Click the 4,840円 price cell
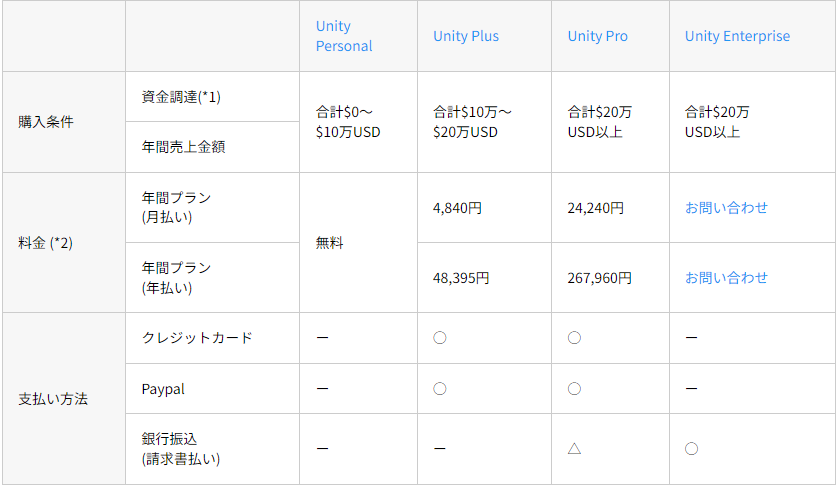 click(x=458, y=208)
